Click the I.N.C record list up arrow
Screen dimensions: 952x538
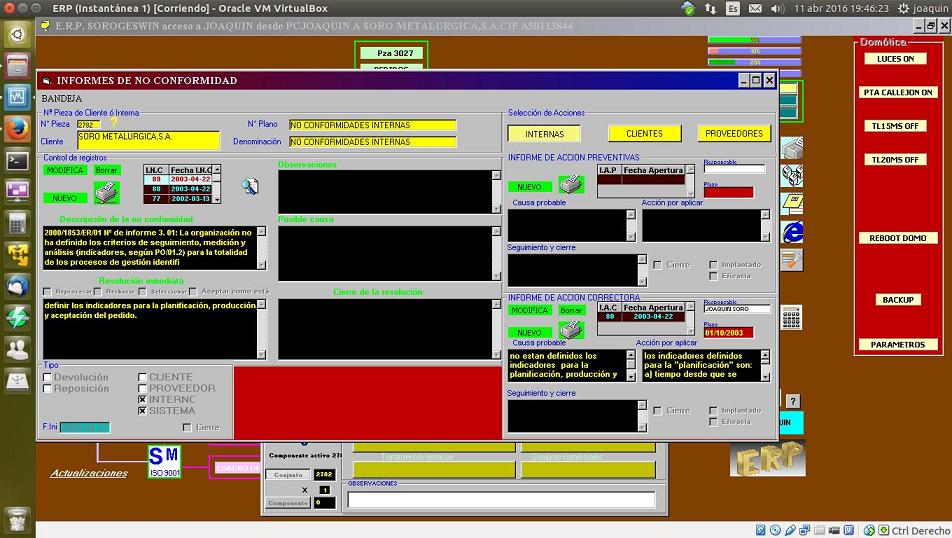(x=217, y=169)
